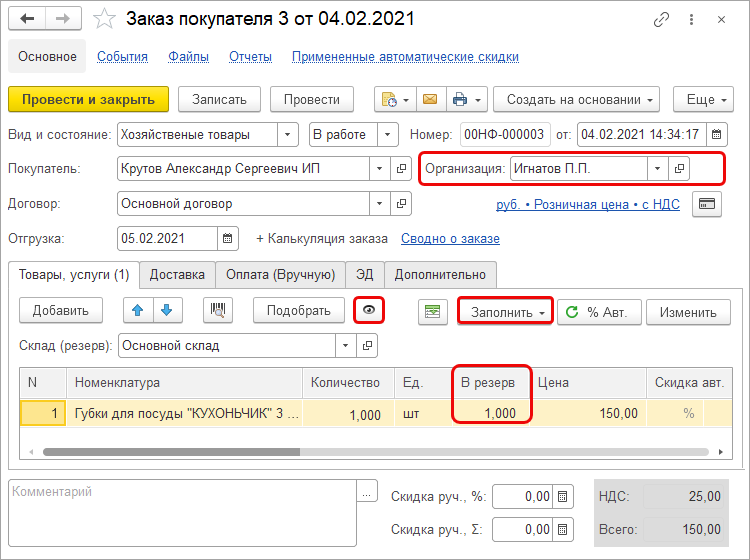Open buyer Крутов Александр Сергеевич card
The height and width of the screenshot is (560, 750).
click(x=401, y=168)
